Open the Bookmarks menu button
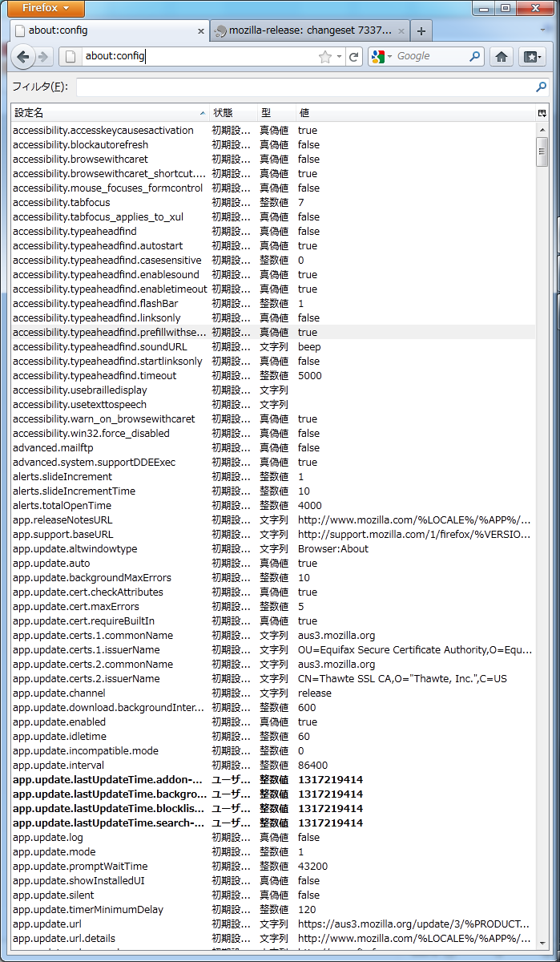Image resolution: width=560 pixels, height=962 pixels. tap(531, 57)
